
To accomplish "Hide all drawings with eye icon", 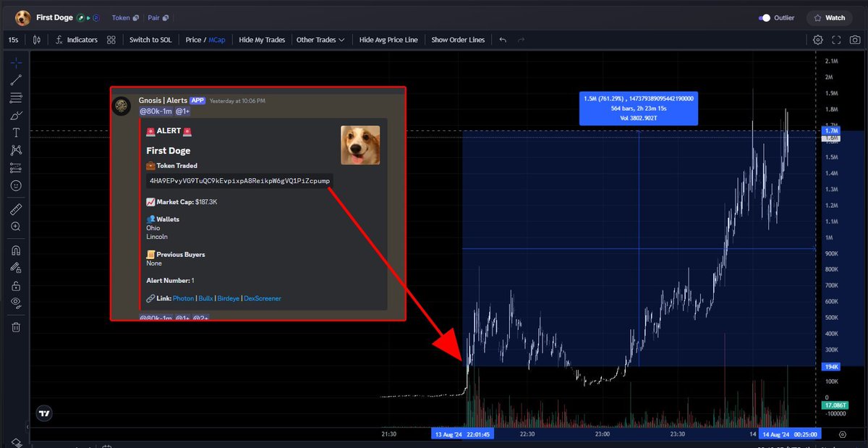I will 16,303.
